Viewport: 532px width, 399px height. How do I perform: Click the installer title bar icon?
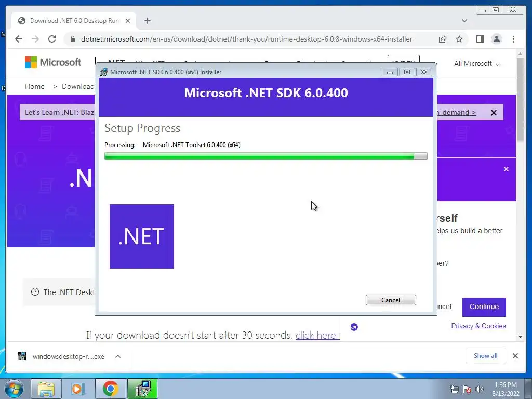click(x=104, y=72)
